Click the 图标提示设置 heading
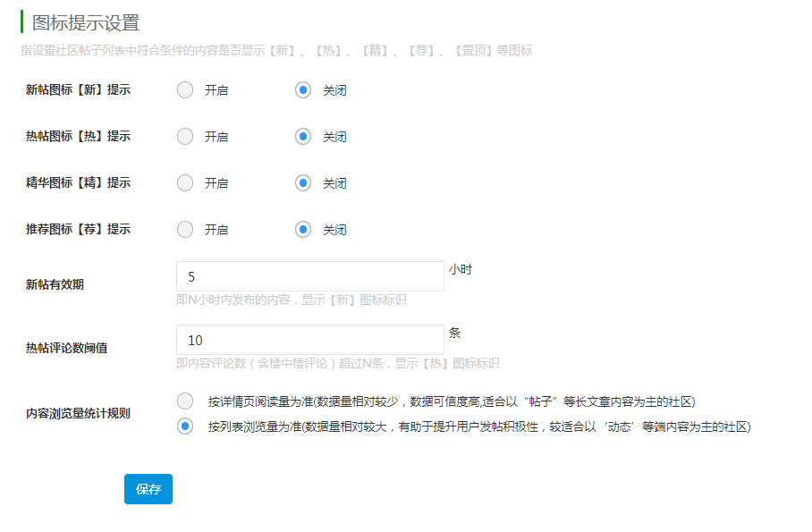 (86, 22)
